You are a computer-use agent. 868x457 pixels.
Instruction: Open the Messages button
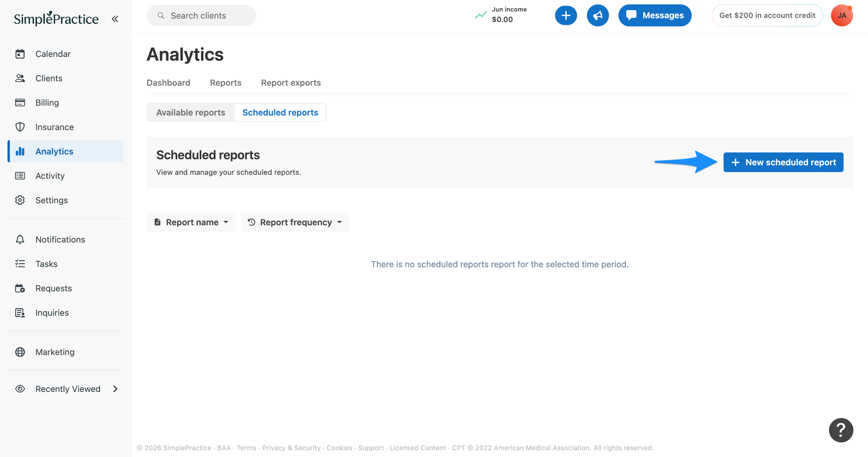(x=655, y=16)
